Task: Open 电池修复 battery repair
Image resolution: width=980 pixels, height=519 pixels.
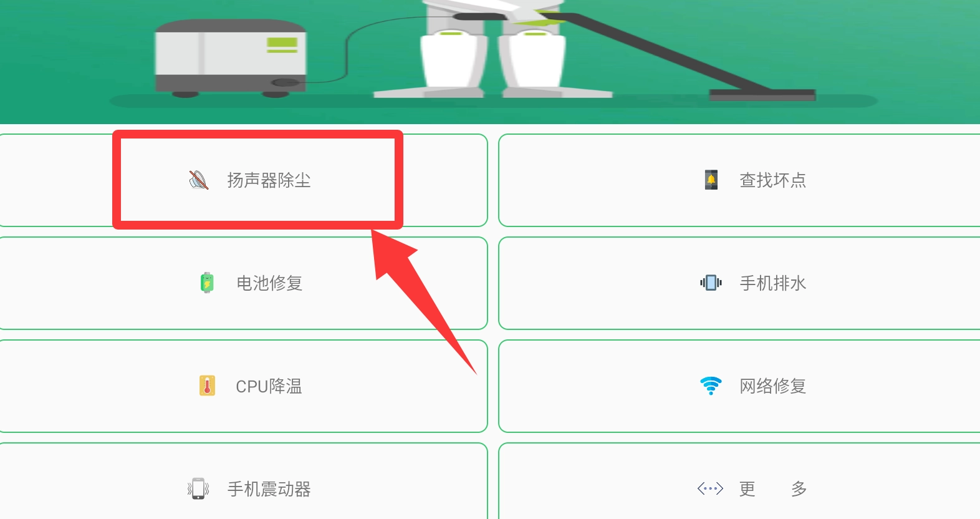Action: click(243, 283)
